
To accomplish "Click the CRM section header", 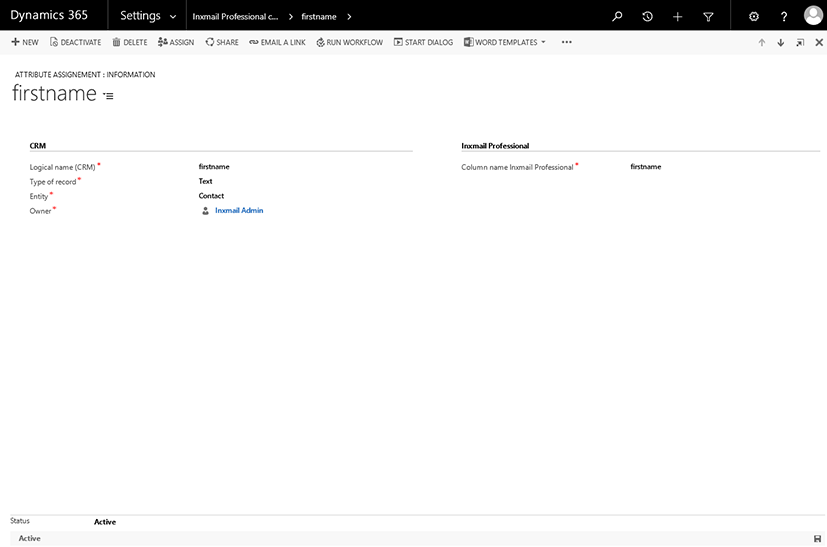I will point(37,146).
